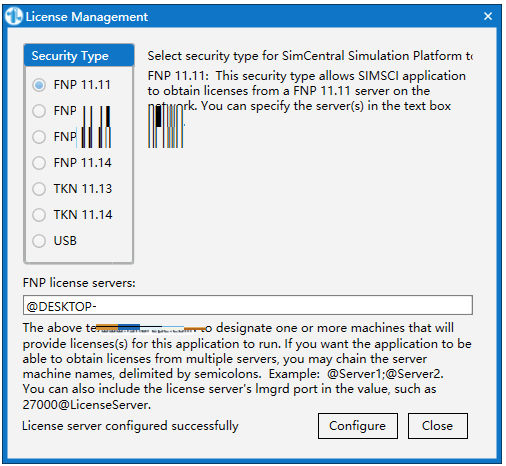Select the FNP radio directly below FNP 11.11
The height and width of the screenshot is (466, 506).
(39, 111)
